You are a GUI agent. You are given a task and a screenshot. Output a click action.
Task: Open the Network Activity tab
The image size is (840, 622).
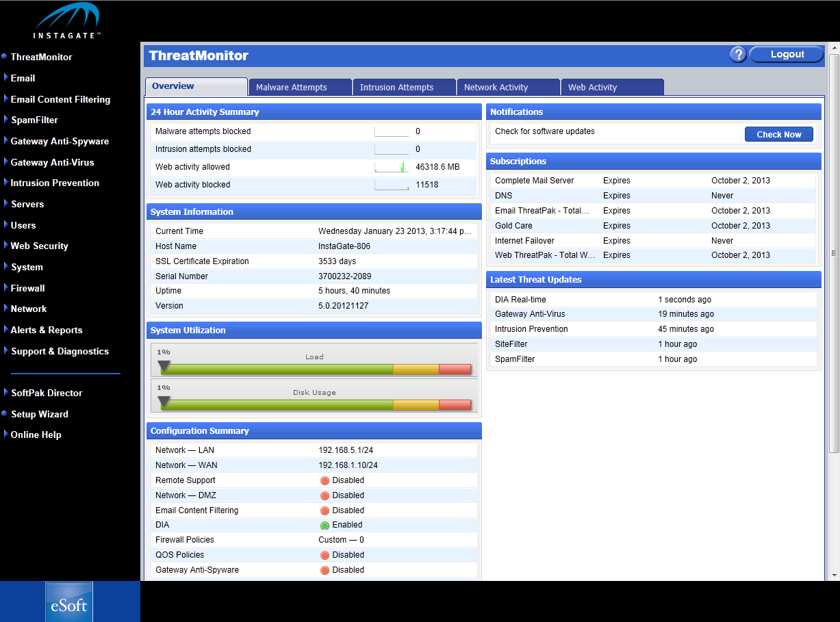(508, 87)
